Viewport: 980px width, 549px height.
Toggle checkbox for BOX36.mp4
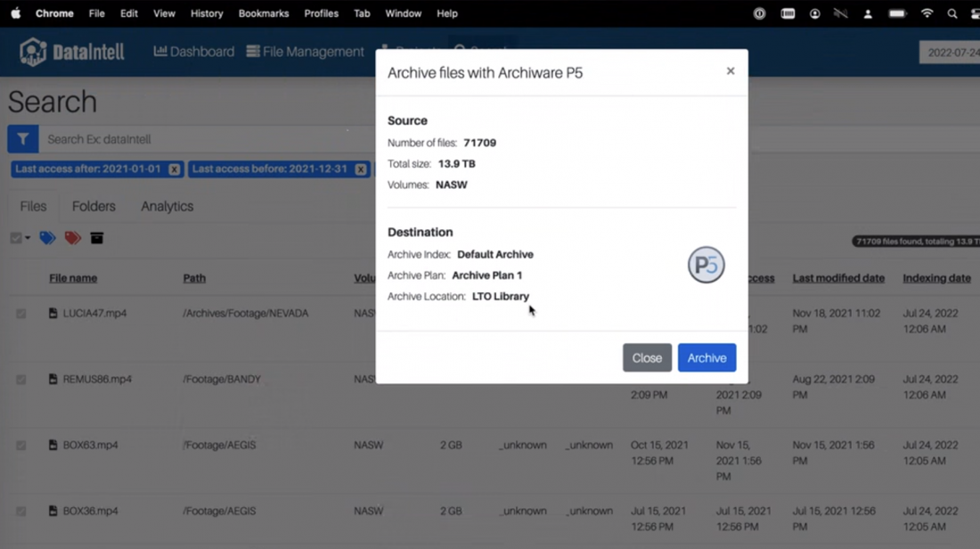21,512
